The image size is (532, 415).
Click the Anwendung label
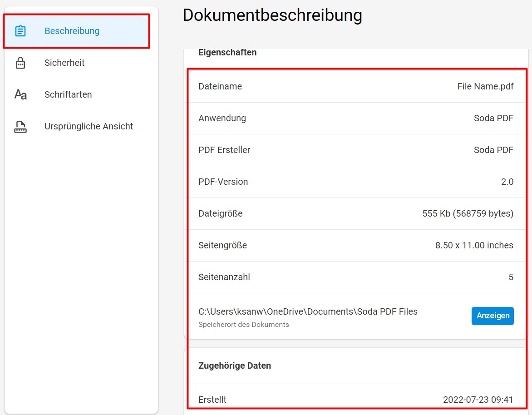[x=222, y=118]
